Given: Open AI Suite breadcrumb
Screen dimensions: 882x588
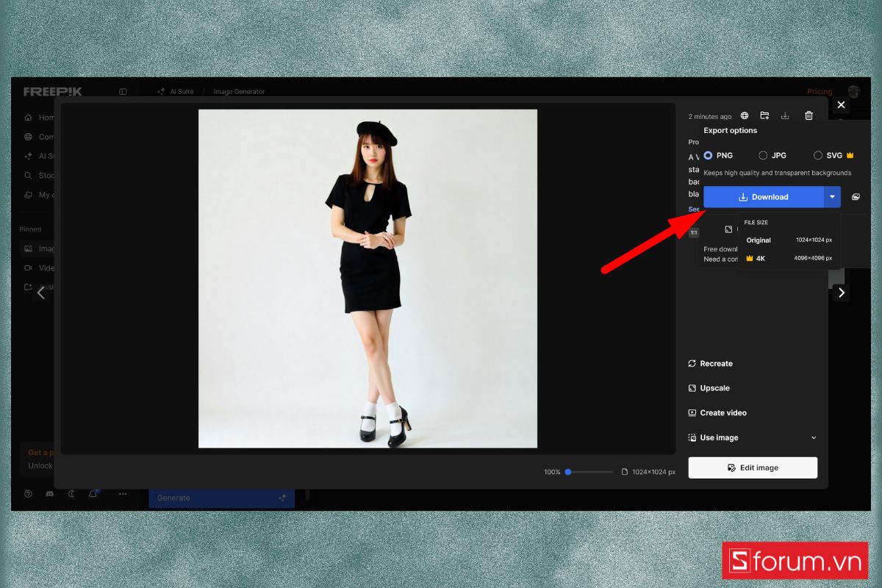Looking at the screenshot, I should (176, 92).
